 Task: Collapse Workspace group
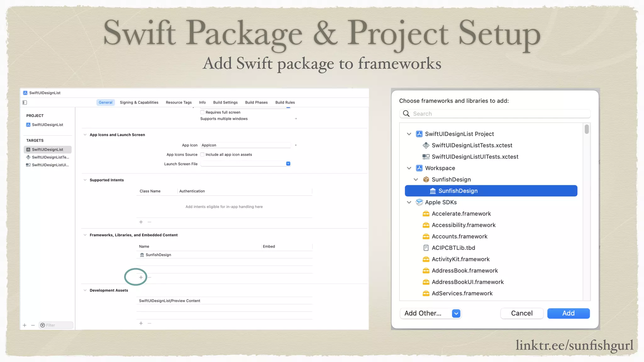(x=409, y=168)
